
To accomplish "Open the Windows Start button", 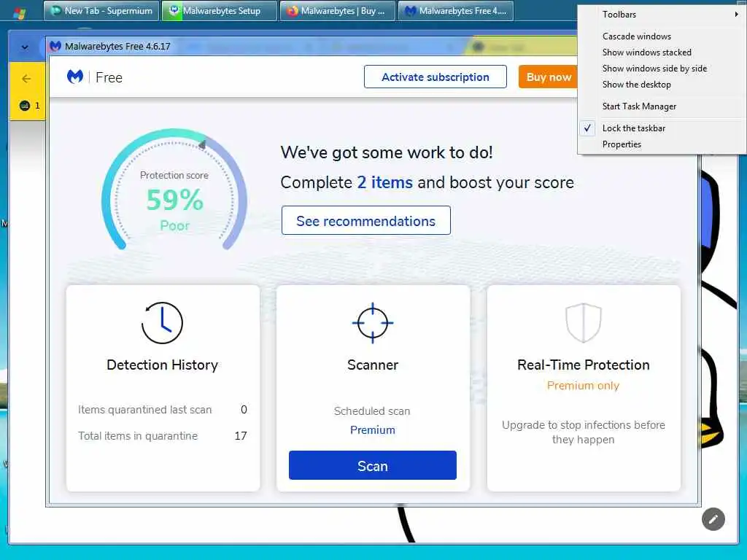I will pyautogui.click(x=19, y=12).
